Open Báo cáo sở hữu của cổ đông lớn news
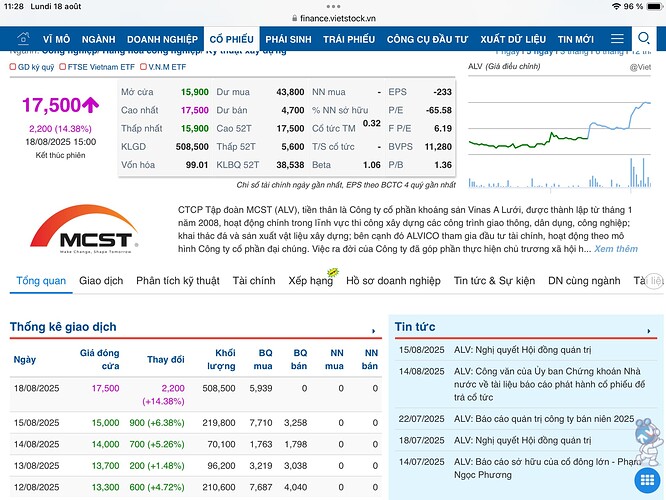Image resolution: width=666 pixels, height=500 pixels. tap(547, 468)
